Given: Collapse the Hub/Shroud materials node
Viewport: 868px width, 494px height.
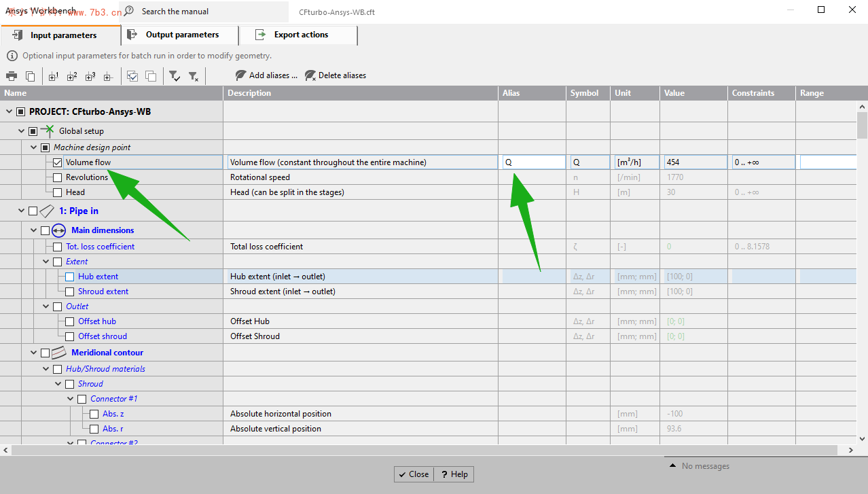Looking at the screenshot, I should click(x=46, y=369).
